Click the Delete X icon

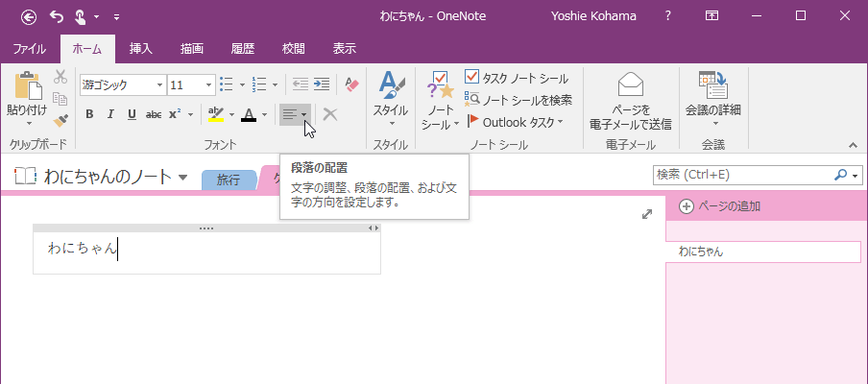[x=330, y=114]
